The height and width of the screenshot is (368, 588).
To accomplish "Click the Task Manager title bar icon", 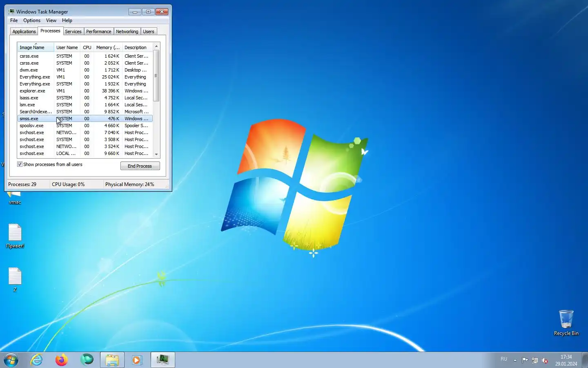I will [11, 11].
